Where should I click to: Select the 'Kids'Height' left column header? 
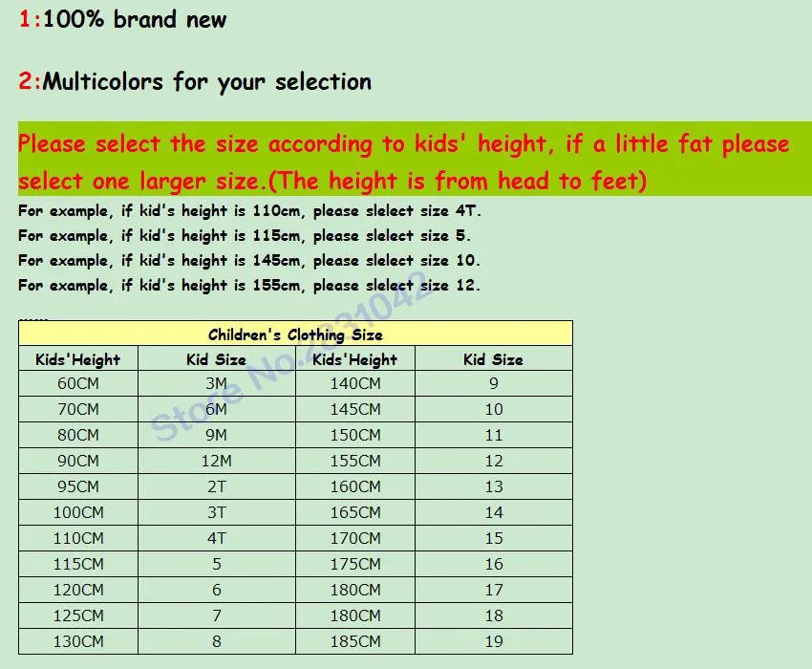[77, 359]
